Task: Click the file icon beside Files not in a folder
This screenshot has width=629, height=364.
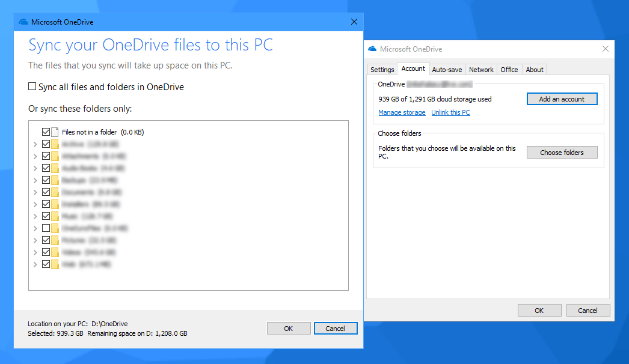Action: 55,132
